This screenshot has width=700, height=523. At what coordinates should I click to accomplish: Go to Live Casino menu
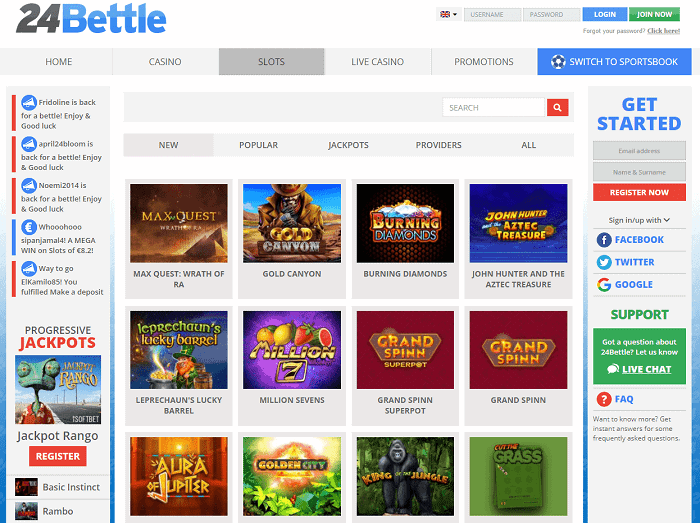[x=378, y=62]
